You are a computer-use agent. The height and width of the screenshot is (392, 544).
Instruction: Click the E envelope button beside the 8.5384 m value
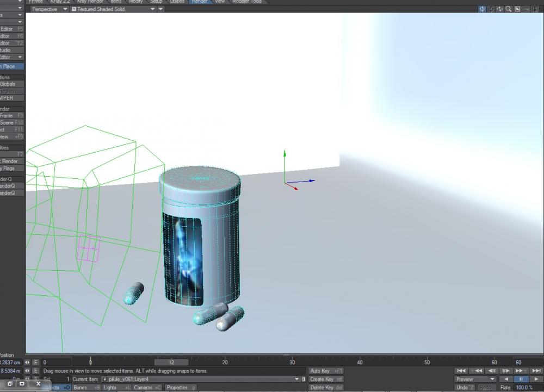pyautogui.click(x=36, y=371)
